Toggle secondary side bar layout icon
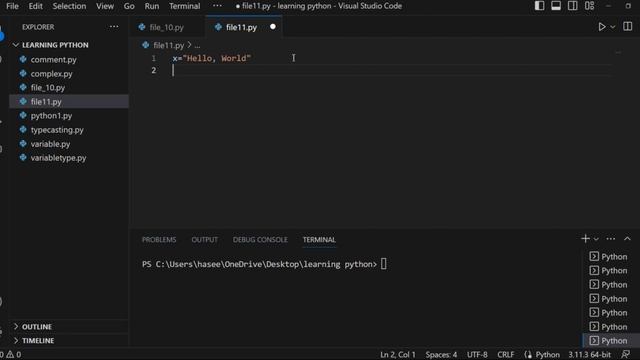This screenshot has height=360, width=640. 573,6
